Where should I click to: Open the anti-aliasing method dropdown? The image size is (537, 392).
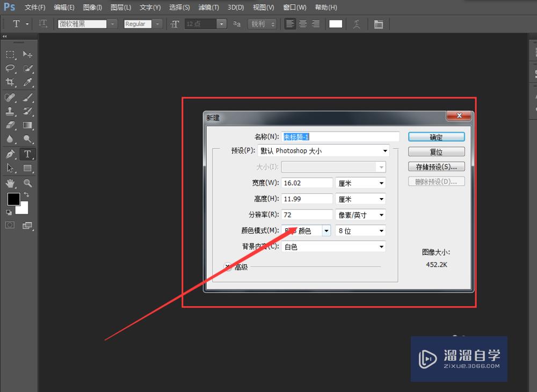coord(263,24)
